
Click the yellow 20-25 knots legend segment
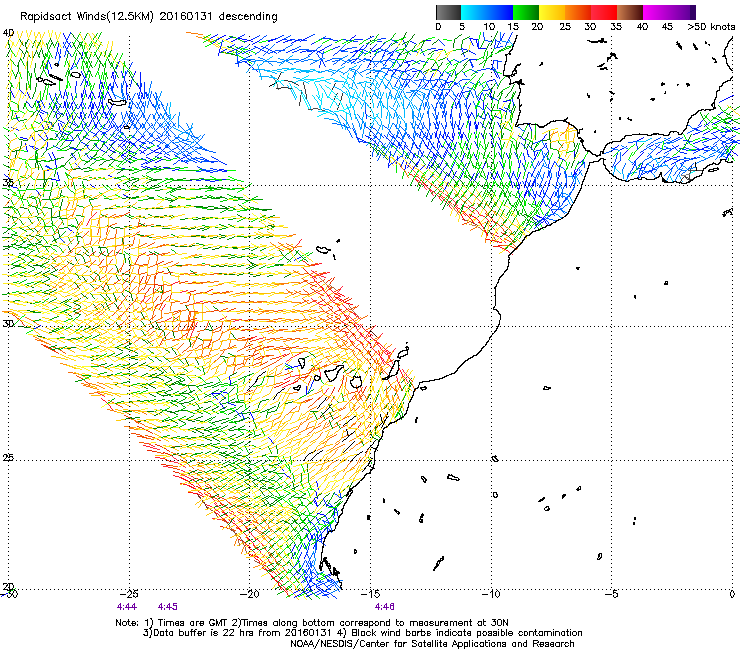coord(552,12)
